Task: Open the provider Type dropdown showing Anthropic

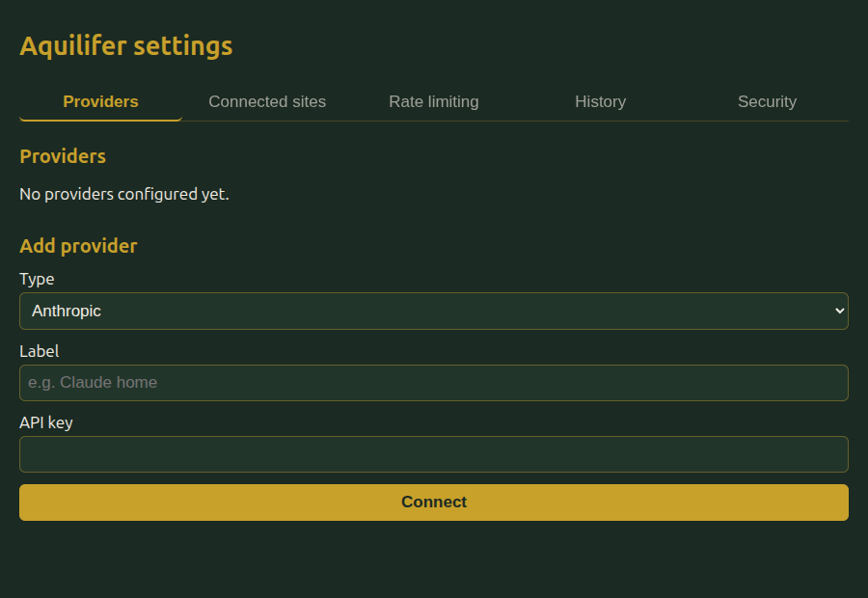Action: 434,312
